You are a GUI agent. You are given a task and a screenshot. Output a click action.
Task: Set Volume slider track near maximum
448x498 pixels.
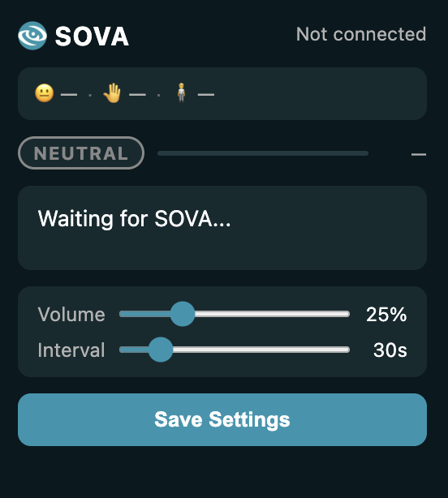(344, 314)
